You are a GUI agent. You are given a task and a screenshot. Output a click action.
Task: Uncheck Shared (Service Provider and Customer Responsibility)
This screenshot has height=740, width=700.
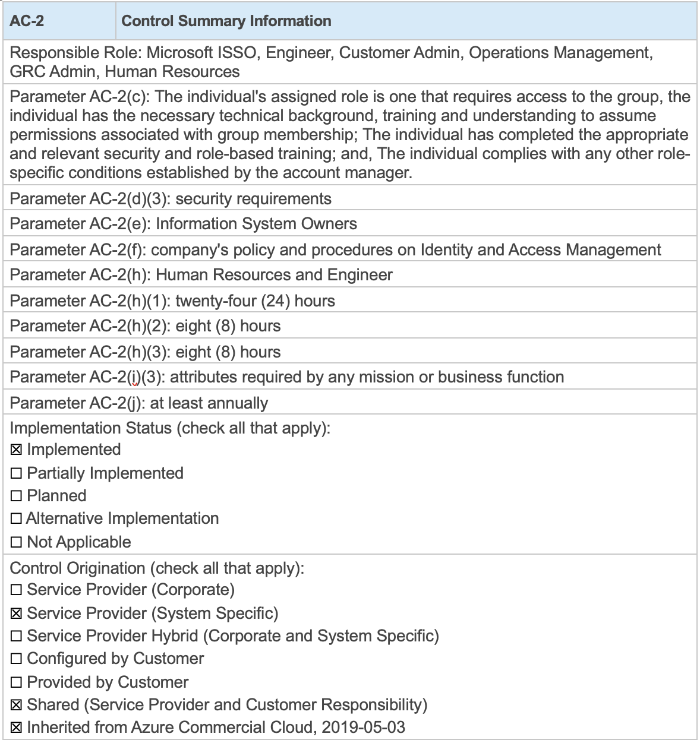[17, 705]
